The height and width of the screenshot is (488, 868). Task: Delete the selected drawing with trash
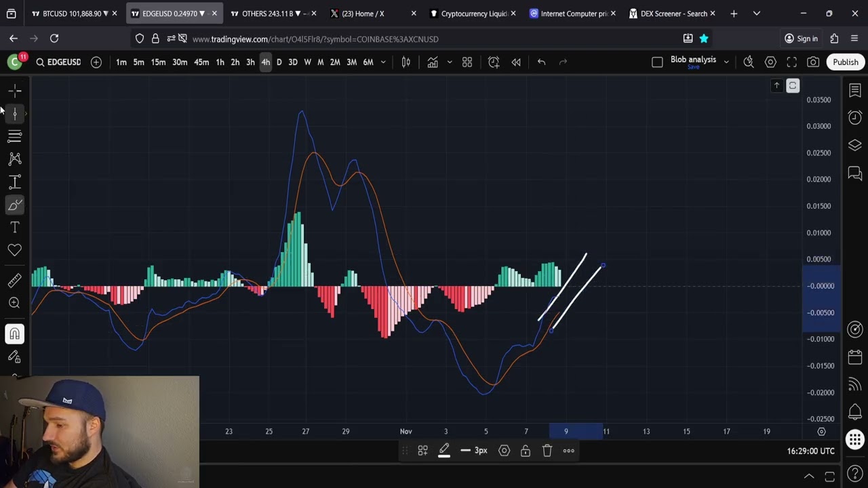coord(547,451)
